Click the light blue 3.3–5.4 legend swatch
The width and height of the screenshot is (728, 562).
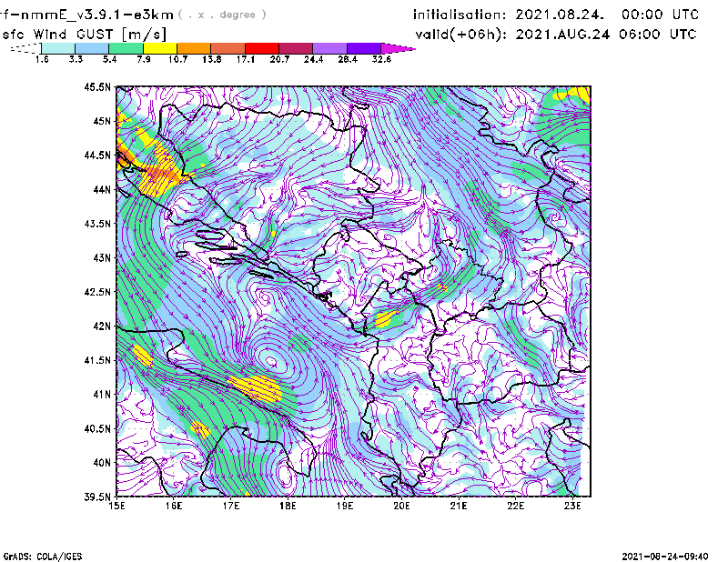pyautogui.click(x=92, y=48)
